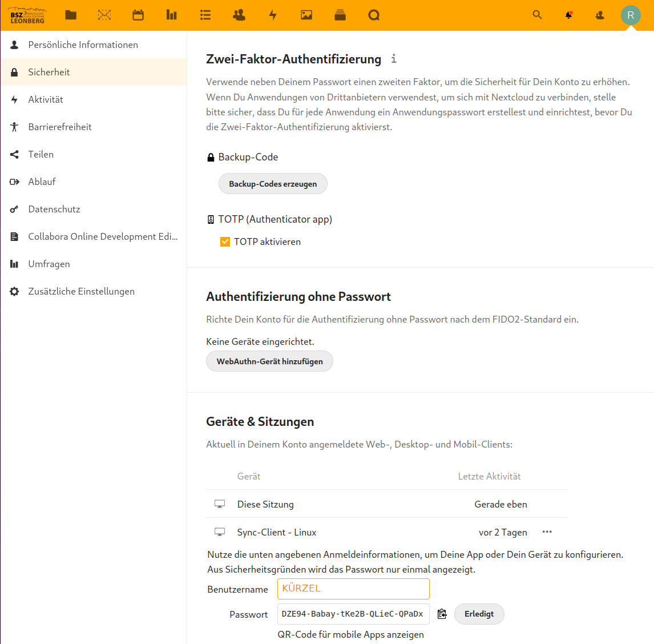Open the three-dot menu for Sync-Client - Linux
This screenshot has height=644, width=654.
547,532
